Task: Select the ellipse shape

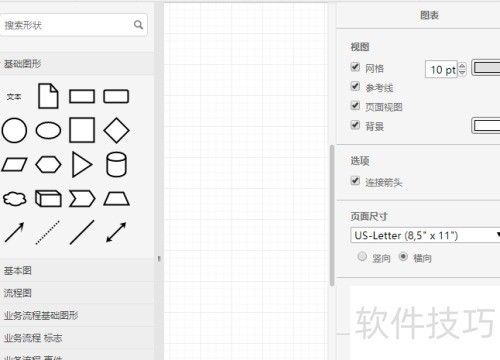Action: coord(48,130)
